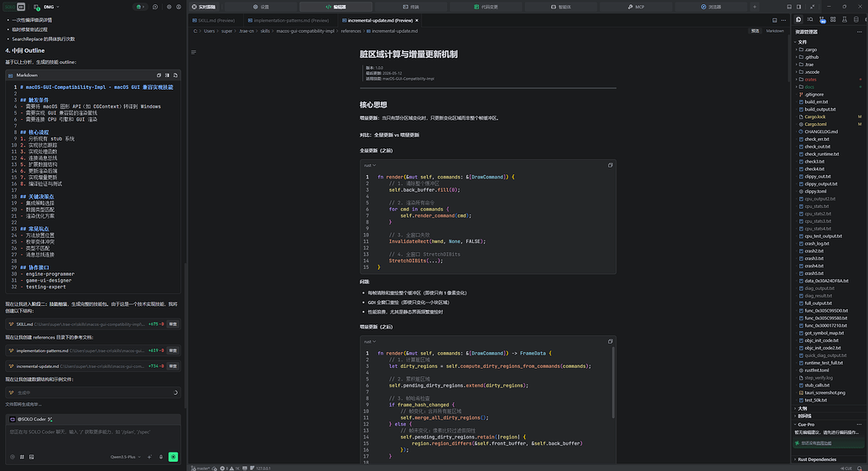Click the split editor icon
Screen dimensions: 868x471
point(774,20)
